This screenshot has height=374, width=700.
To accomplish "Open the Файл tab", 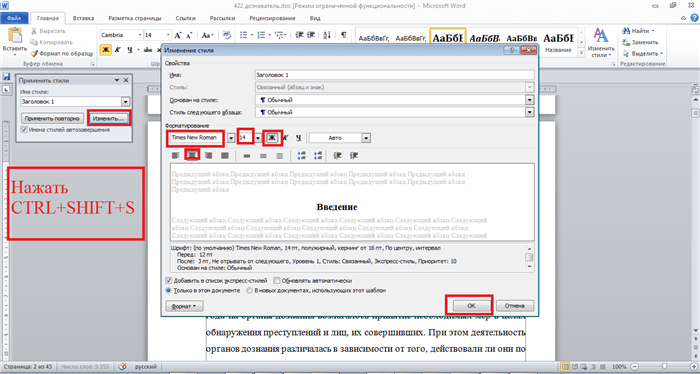I will pyautogui.click(x=14, y=18).
